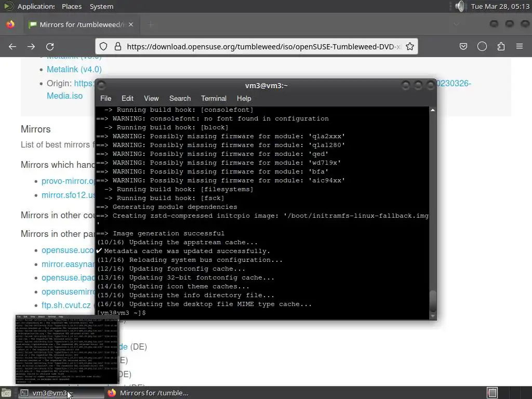Open the opensuse.ipac mirror link
Viewport: 532px width, 399px height.
tap(68, 277)
